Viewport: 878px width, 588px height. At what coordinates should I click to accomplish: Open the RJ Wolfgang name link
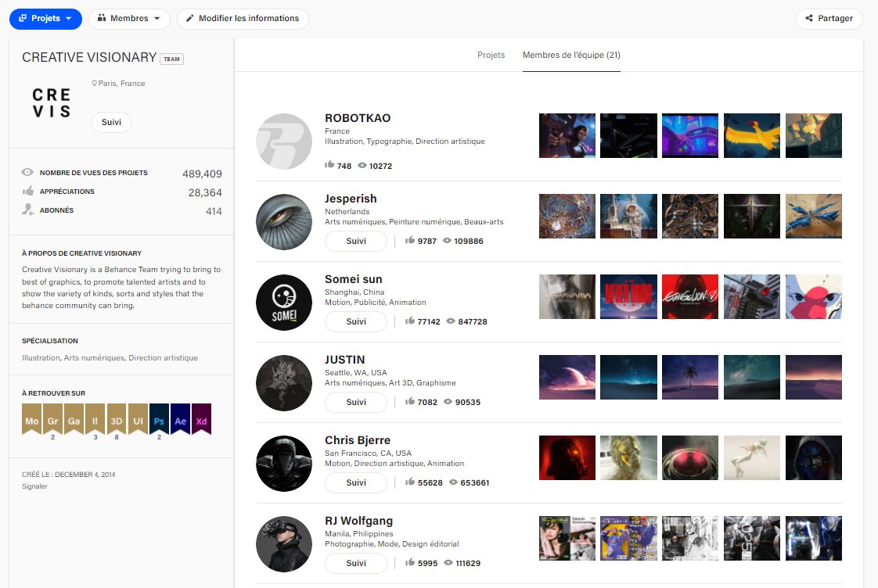pyautogui.click(x=359, y=521)
